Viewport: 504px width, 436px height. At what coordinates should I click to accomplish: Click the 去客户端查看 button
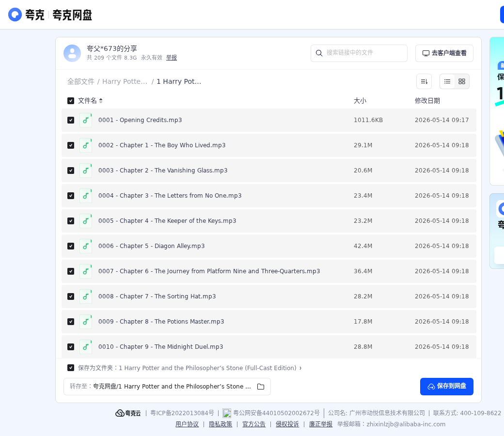point(444,53)
